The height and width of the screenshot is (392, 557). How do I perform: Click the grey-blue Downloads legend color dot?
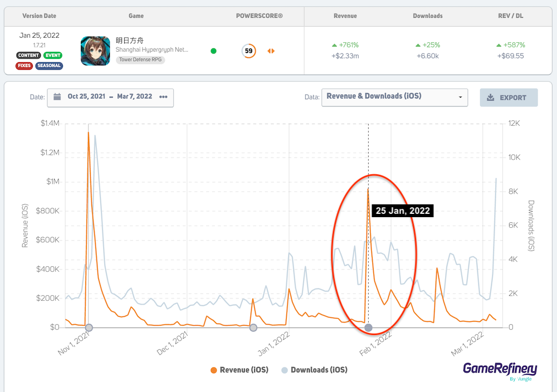point(285,370)
